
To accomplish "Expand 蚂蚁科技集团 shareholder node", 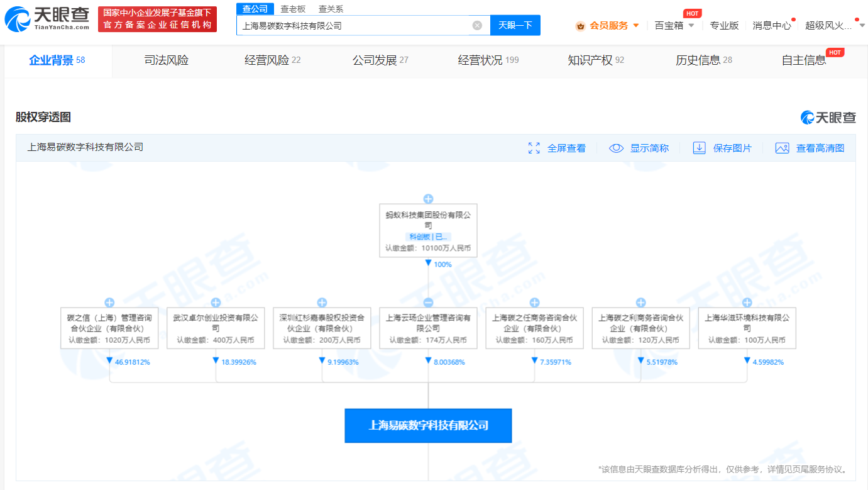I will coord(428,199).
